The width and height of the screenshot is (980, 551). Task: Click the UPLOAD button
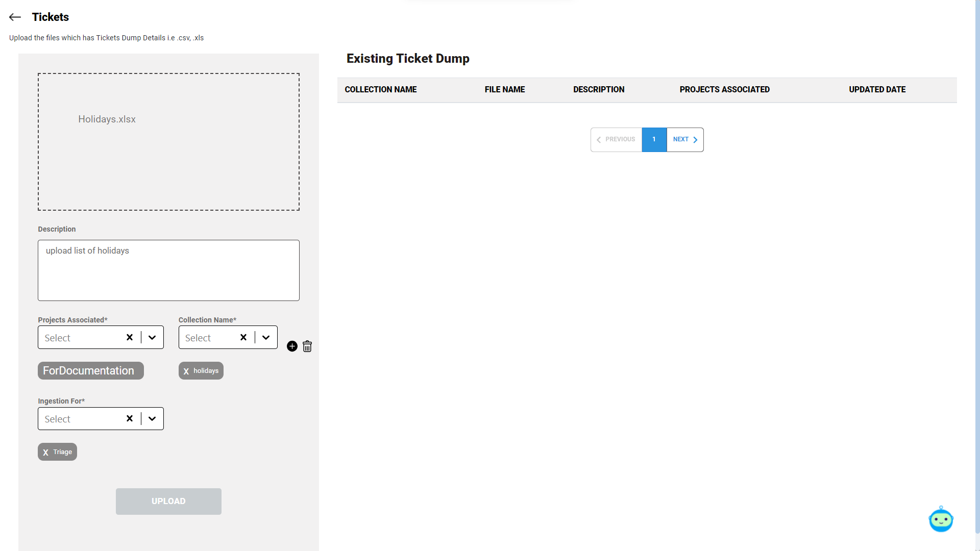(x=168, y=501)
